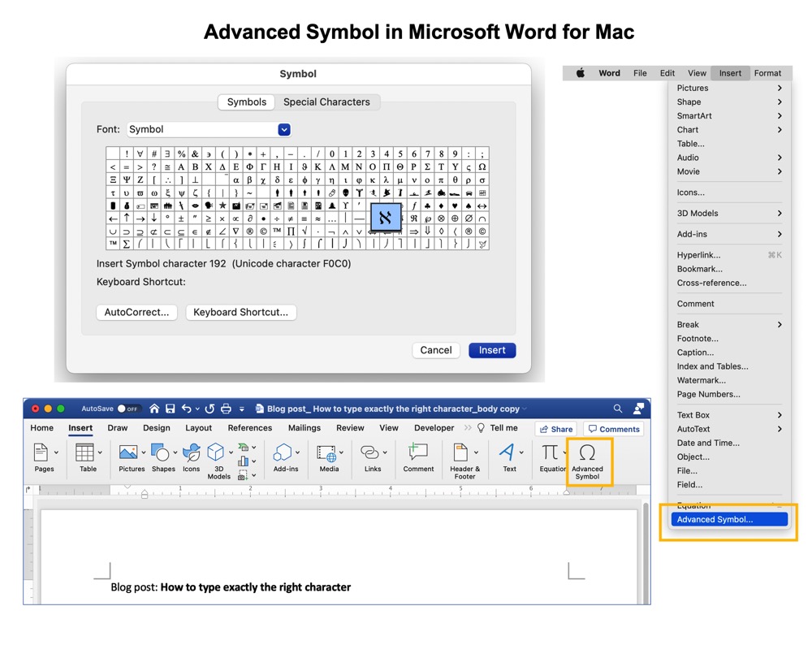Choose Watermark... from the Insert menu

pyautogui.click(x=729, y=380)
